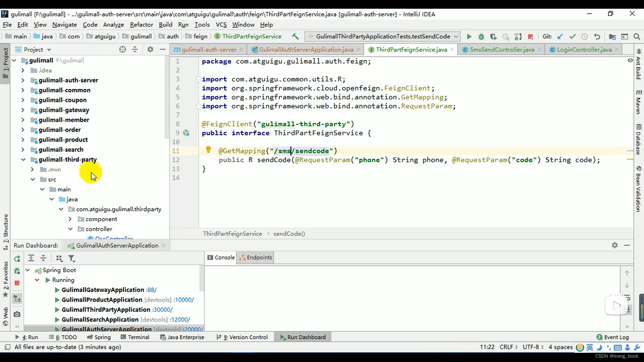Collapse the controller package
Screen dimensions: 644x362
pos(70,229)
